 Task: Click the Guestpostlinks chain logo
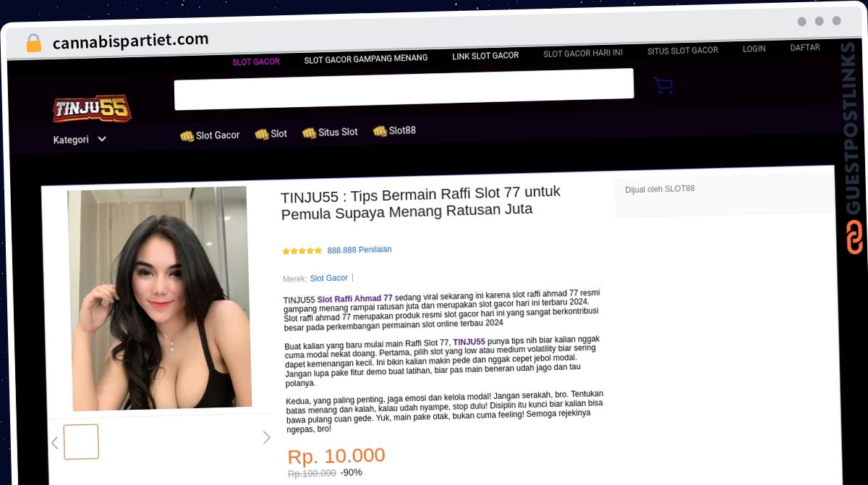tap(854, 237)
